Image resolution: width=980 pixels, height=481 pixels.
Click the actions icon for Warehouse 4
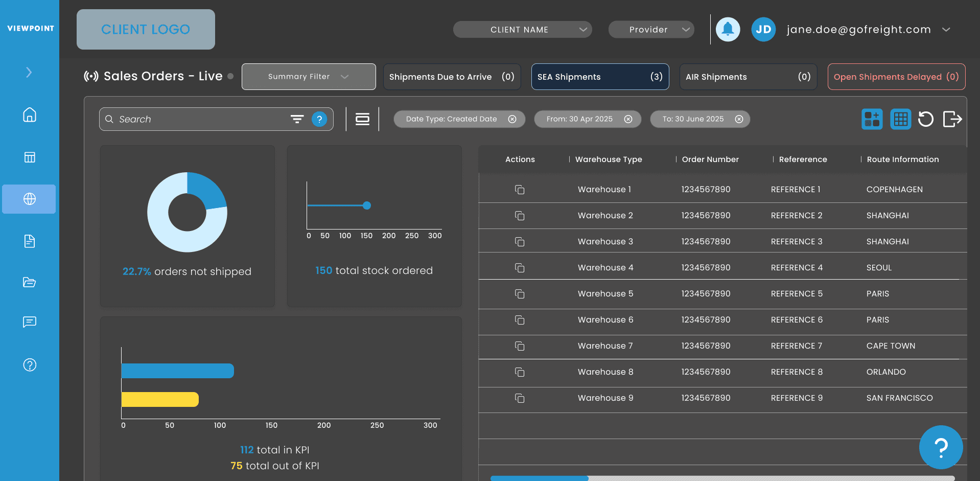[520, 268]
